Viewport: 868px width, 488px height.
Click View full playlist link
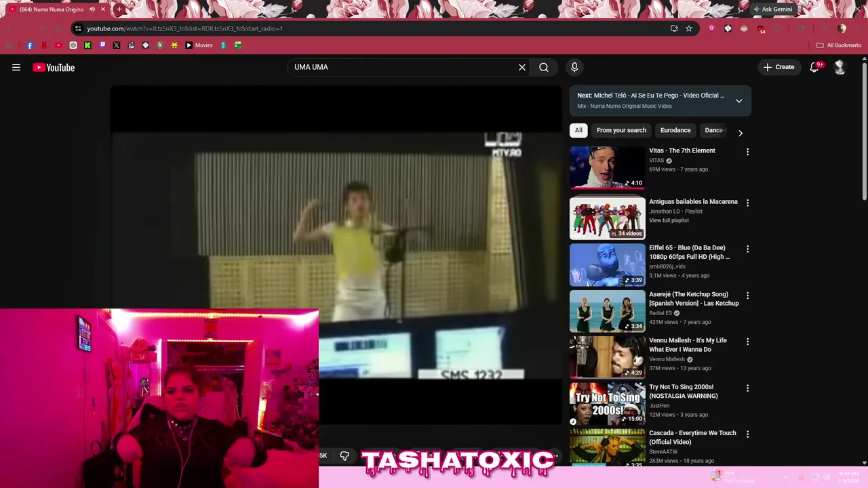pos(669,220)
